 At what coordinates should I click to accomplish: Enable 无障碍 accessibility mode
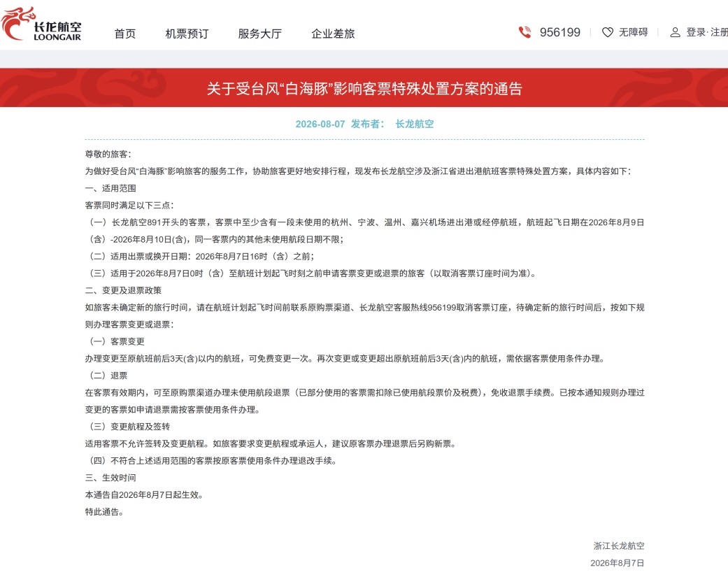(633, 32)
